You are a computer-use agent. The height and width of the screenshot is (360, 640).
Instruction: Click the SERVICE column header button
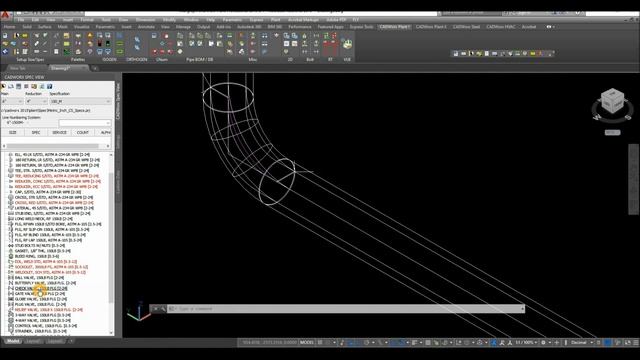[x=59, y=133]
